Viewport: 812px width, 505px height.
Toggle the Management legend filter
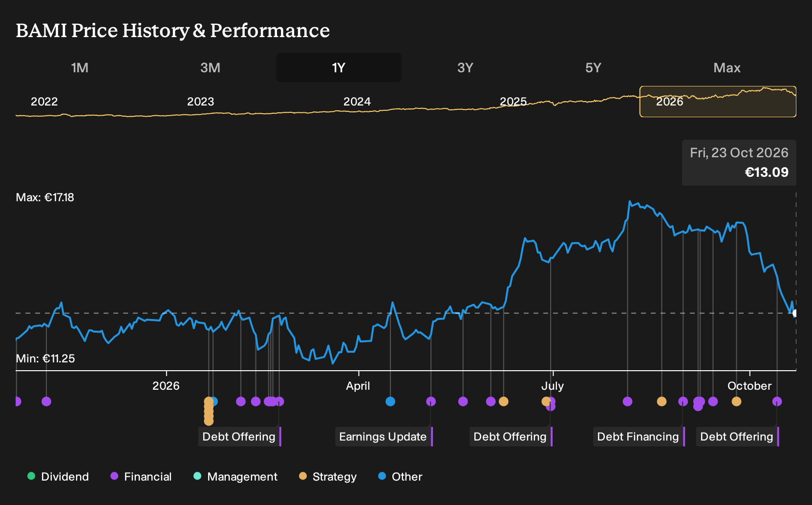[x=235, y=477]
